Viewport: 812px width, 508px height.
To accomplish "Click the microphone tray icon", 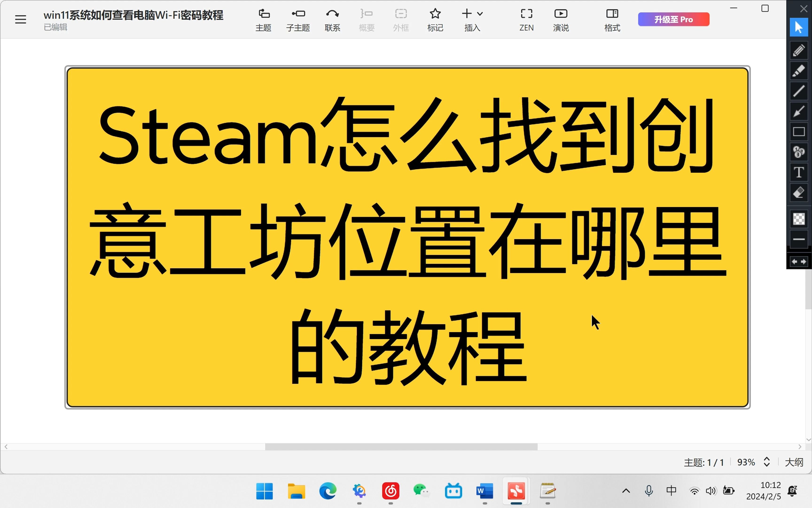I will [x=649, y=491].
